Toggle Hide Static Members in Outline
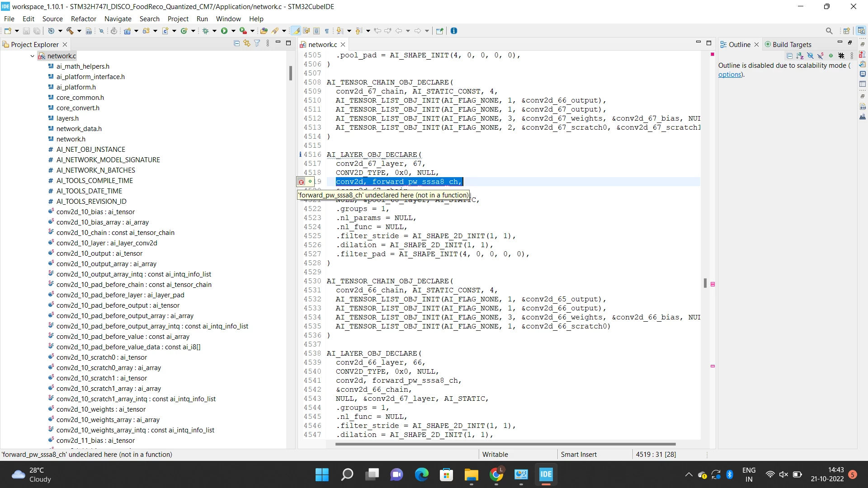 pos(821,56)
